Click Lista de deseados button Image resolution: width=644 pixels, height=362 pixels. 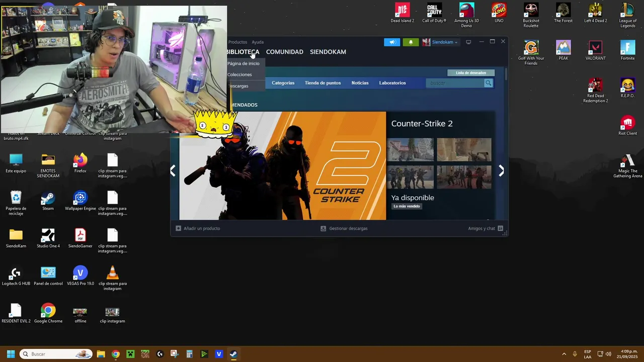click(471, 73)
